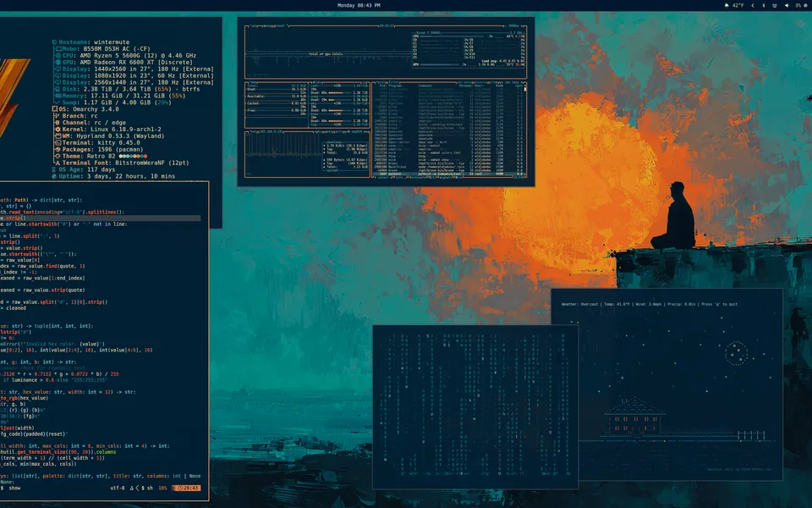Click the disk icon beside Disk row
Viewport: 812px width, 508px height.
58,89
